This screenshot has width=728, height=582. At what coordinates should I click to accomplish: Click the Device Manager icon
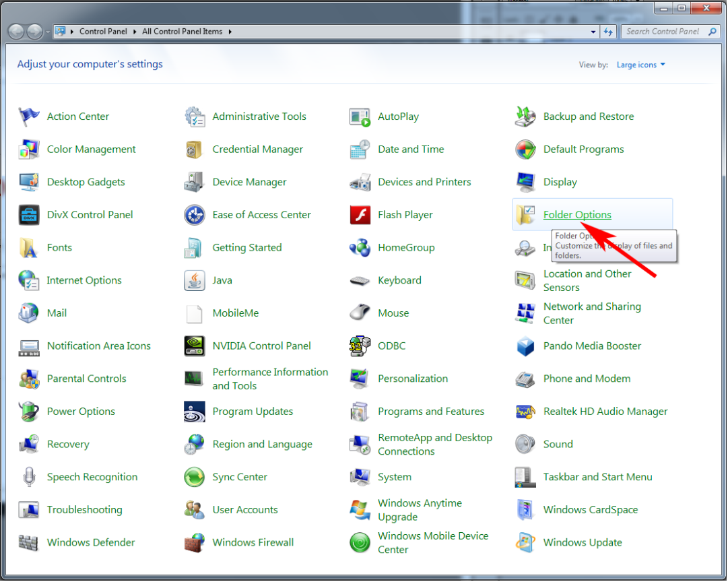click(x=194, y=182)
